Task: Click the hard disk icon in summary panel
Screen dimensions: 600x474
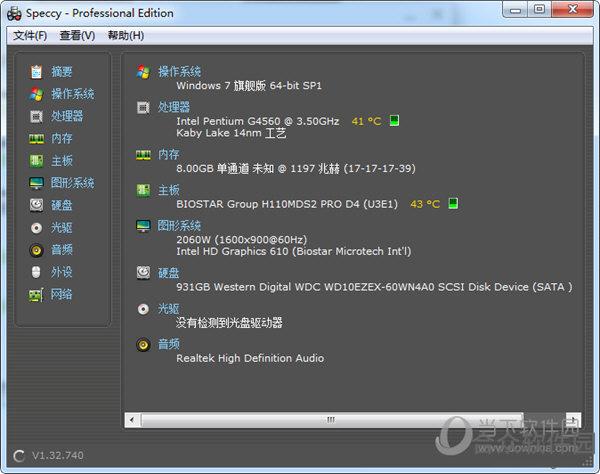Action: point(143,273)
